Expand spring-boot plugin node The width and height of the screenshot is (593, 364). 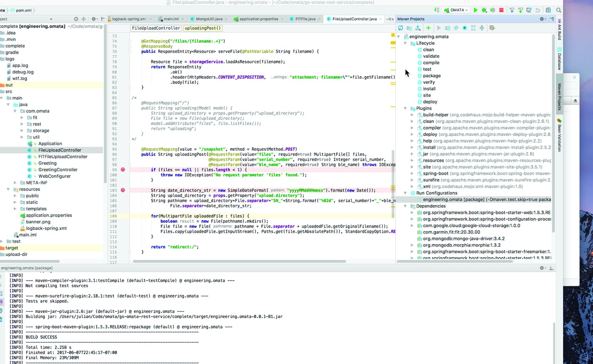(x=412, y=173)
